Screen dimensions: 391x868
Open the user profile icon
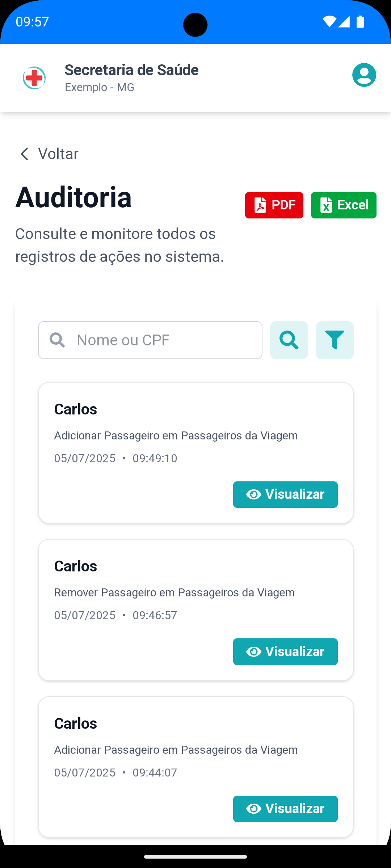pyautogui.click(x=364, y=75)
